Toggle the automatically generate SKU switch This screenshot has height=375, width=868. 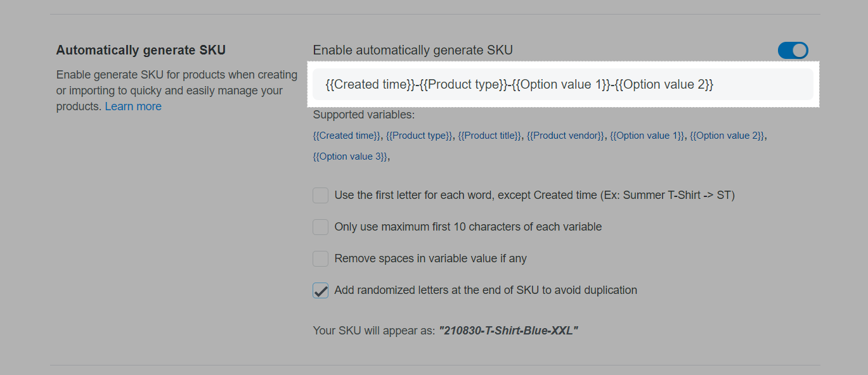793,51
